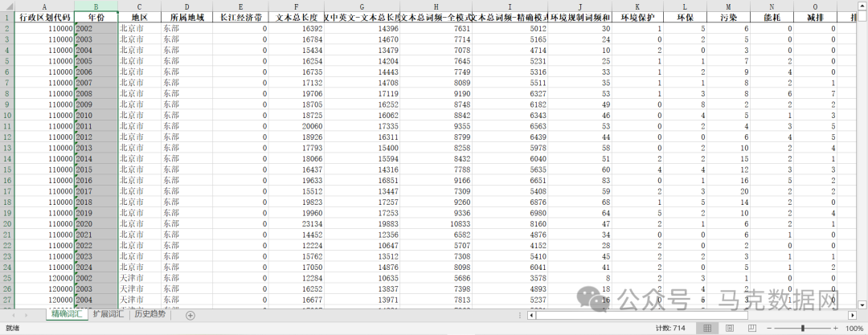Click the 就绪 status indicator
Image resolution: width=868 pixels, height=335 pixels.
point(12,329)
